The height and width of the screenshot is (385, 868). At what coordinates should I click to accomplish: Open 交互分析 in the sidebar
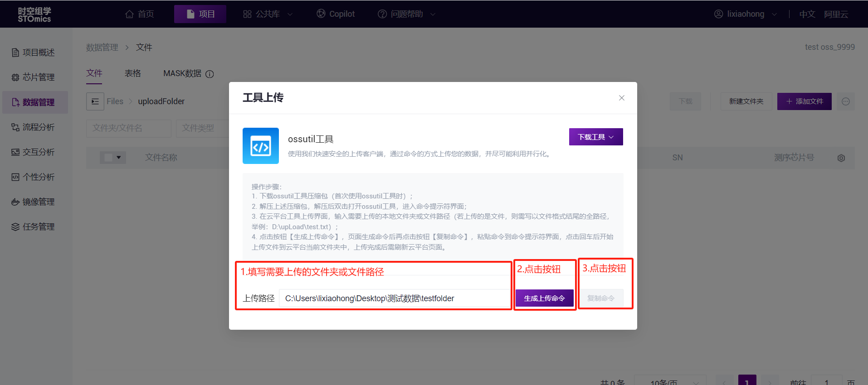[34, 152]
